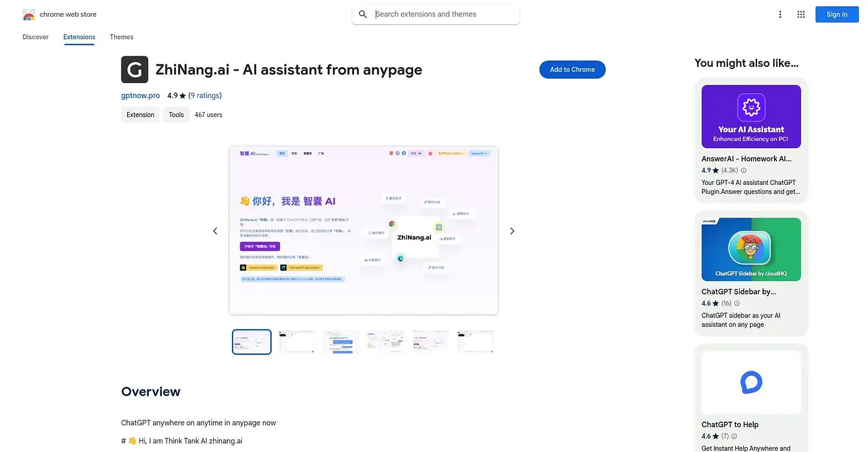Select the sixth screenshot thumbnail
The height and width of the screenshot is (452, 868).
(475, 342)
